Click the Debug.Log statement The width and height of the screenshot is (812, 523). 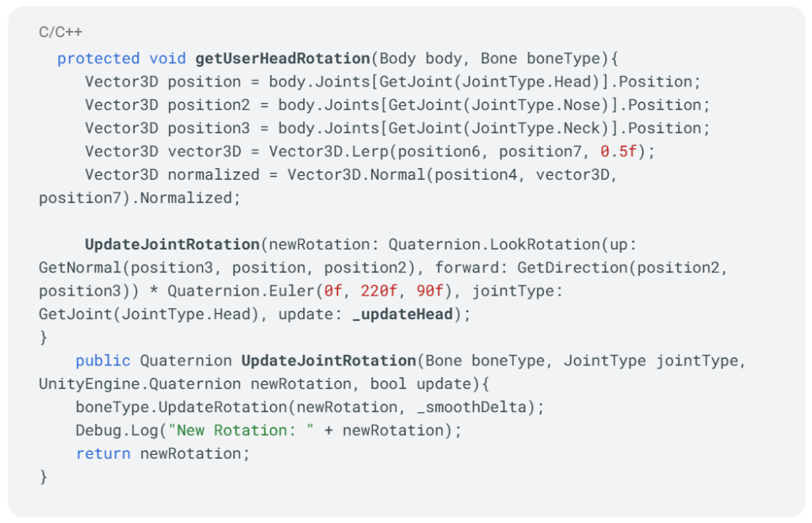(268, 430)
